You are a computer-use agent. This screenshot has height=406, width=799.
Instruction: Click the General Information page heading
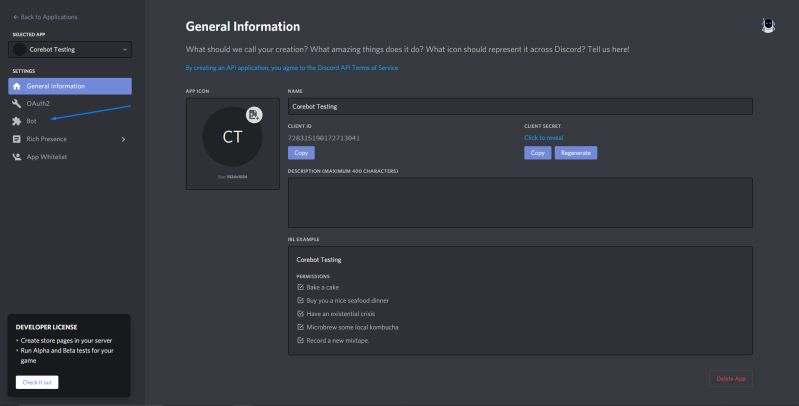click(x=243, y=26)
